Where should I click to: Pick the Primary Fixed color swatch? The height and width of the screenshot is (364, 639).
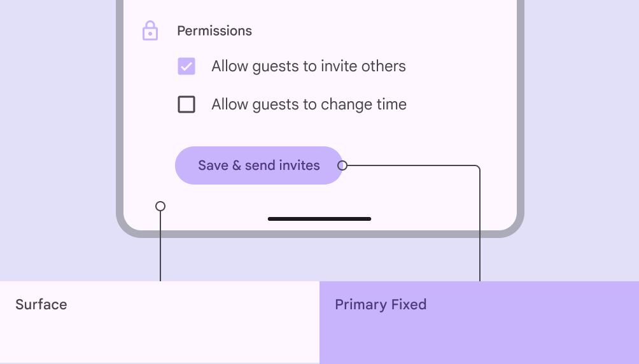(x=479, y=331)
